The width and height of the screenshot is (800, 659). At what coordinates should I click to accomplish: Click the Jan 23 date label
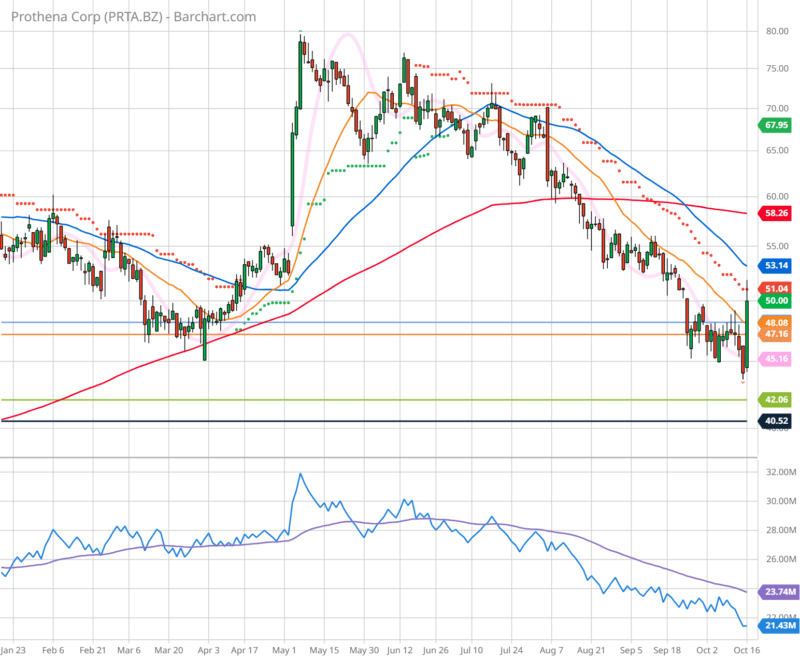click(x=13, y=650)
